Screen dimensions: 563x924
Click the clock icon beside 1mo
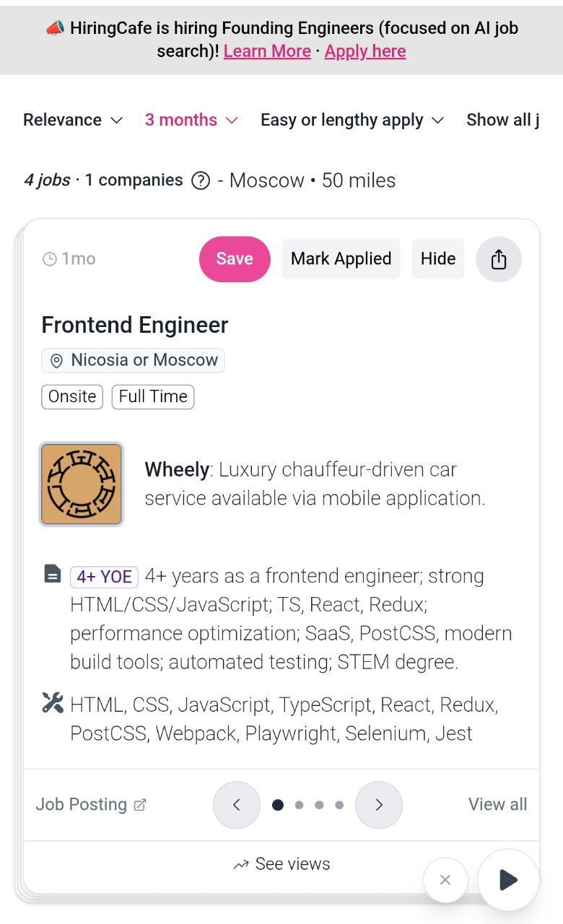(x=50, y=259)
